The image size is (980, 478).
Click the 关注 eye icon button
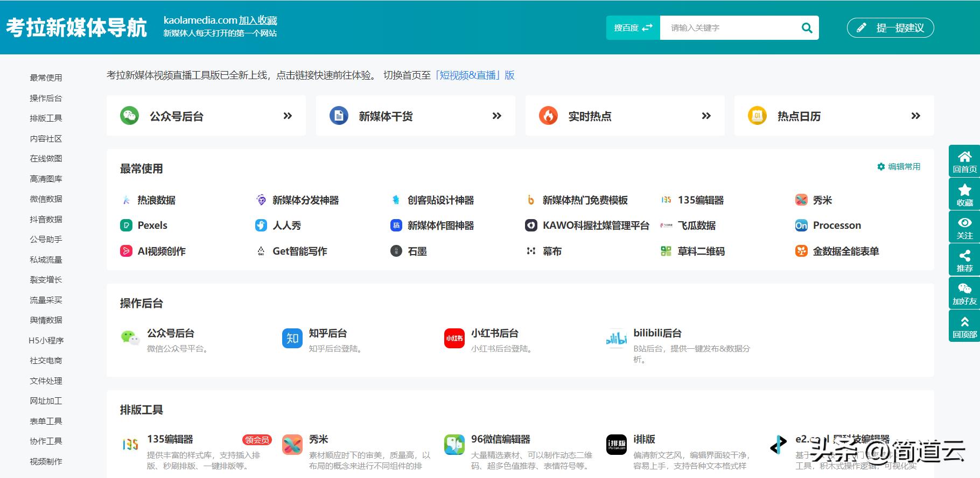964,227
